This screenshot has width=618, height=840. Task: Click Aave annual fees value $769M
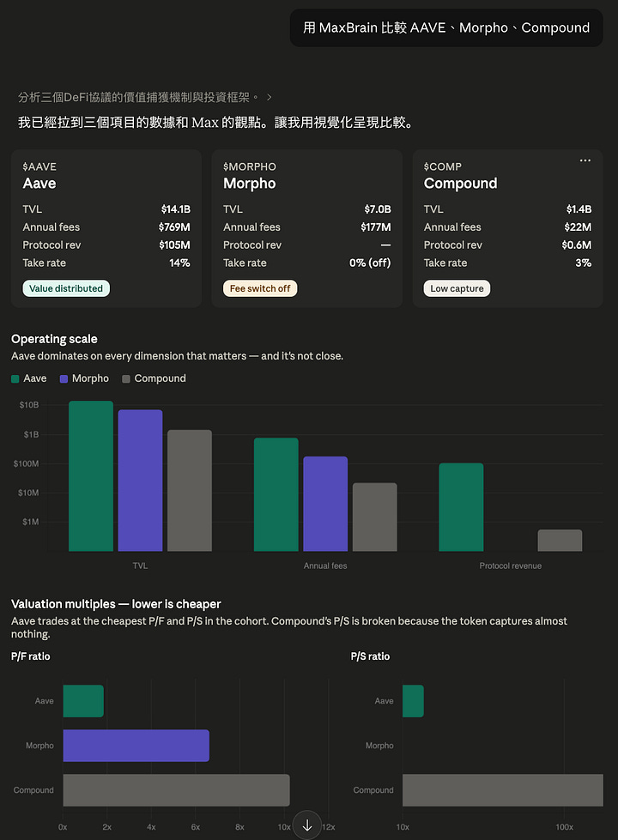tap(174, 227)
